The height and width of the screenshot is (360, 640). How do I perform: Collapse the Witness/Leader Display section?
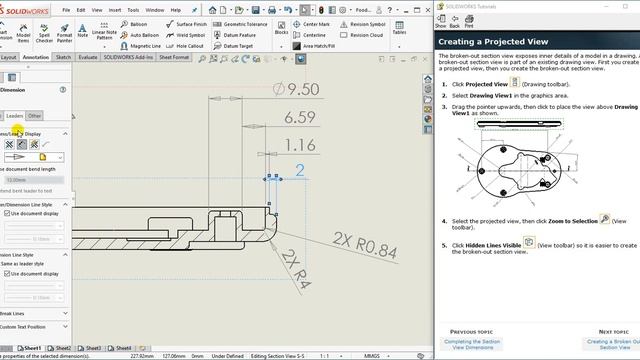pos(65,133)
